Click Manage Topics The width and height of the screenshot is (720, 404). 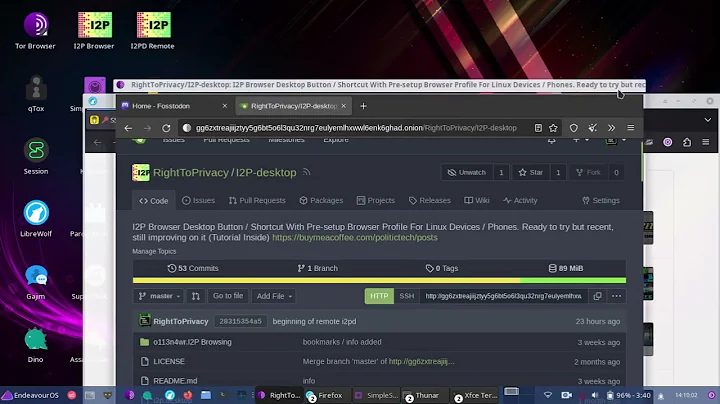pos(154,252)
